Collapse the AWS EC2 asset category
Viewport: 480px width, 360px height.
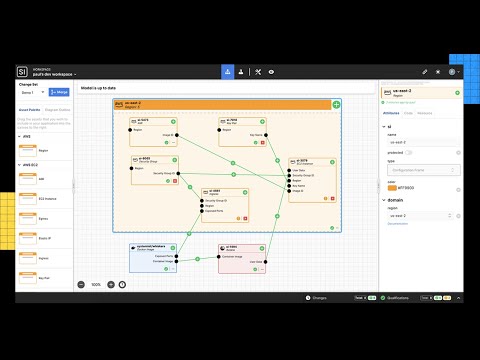(19, 165)
